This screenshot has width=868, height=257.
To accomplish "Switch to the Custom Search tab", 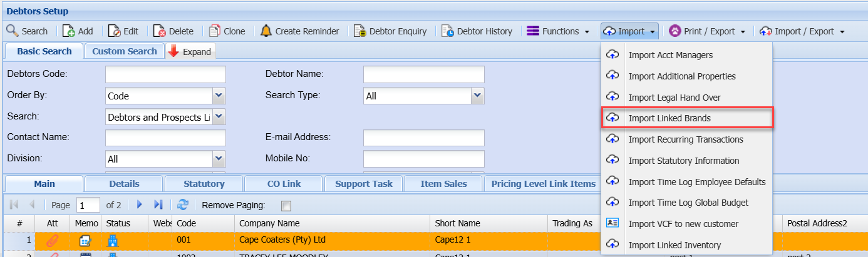I will [124, 51].
